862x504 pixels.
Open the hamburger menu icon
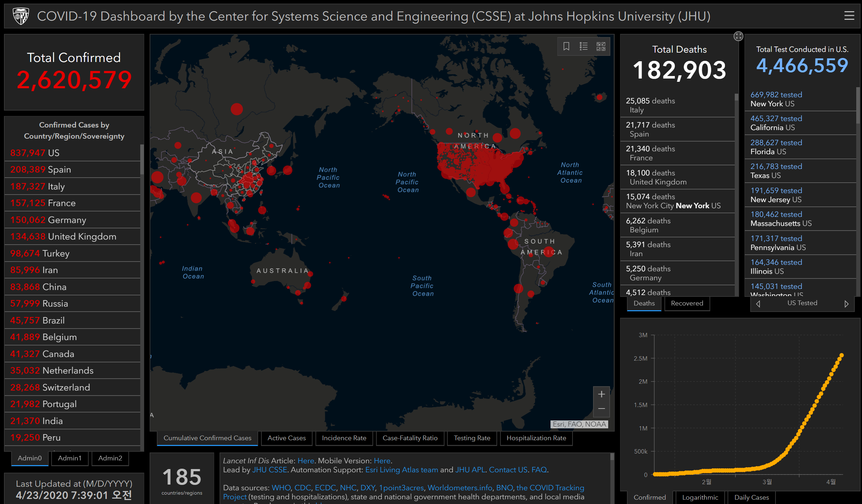tap(849, 16)
